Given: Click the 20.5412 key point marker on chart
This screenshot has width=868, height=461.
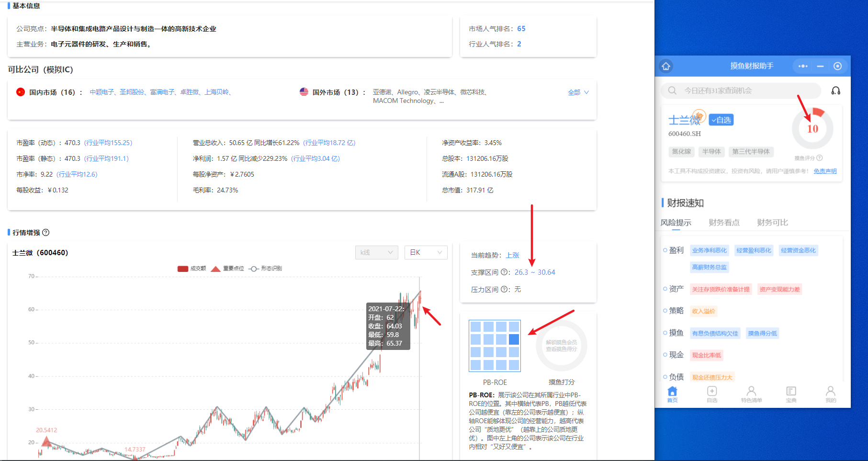Looking at the screenshot, I should pyautogui.click(x=46, y=440).
